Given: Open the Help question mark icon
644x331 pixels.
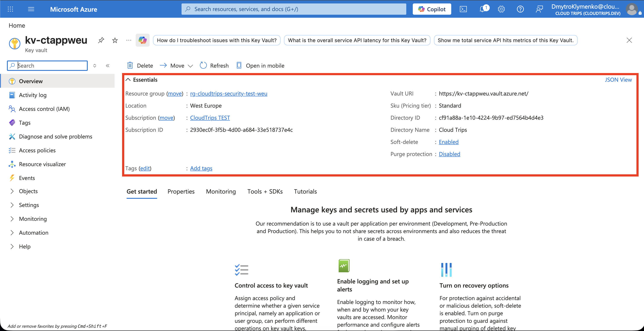Looking at the screenshot, I should (x=520, y=9).
